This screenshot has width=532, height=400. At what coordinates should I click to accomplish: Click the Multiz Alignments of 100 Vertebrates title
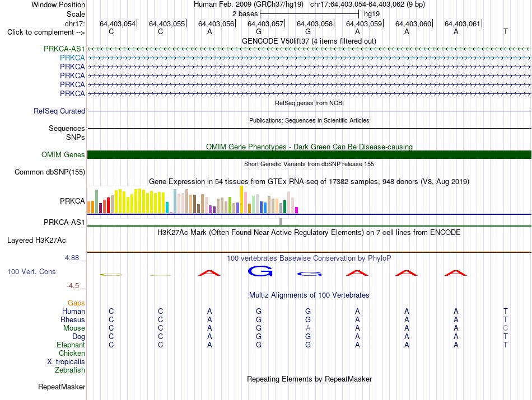(309, 295)
